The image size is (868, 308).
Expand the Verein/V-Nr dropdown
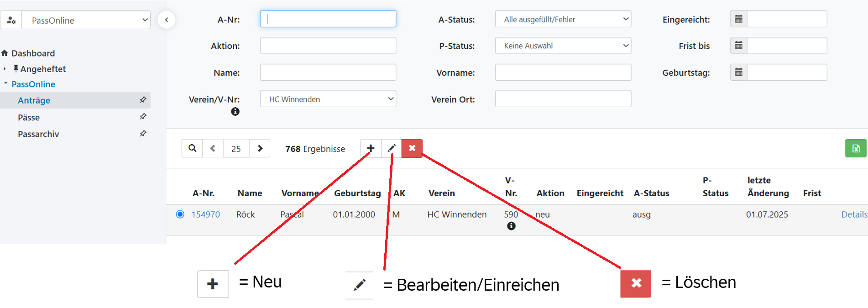point(328,99)
